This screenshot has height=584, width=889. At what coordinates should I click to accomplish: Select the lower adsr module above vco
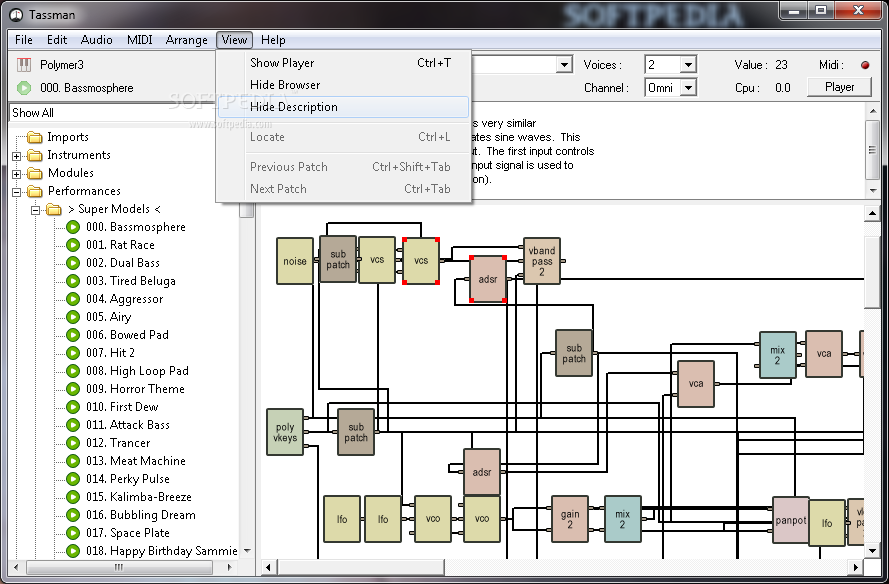pyautogui.click(x=482, y=472)
